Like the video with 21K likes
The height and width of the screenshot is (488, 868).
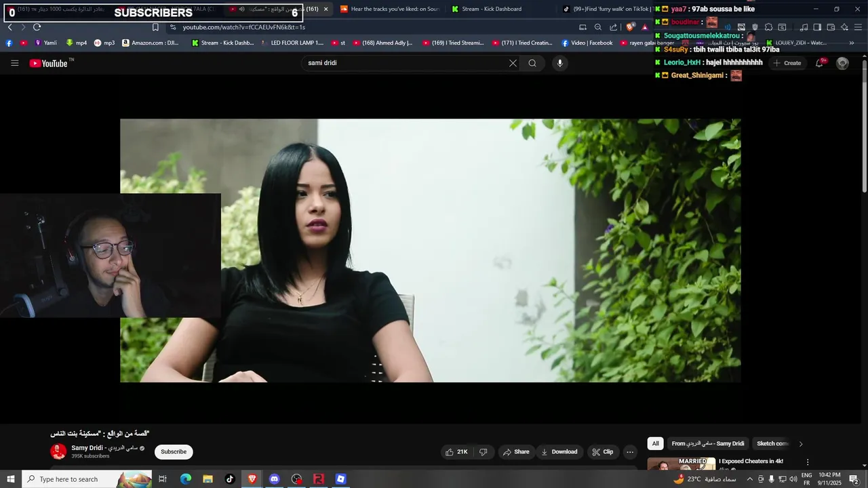coord(457,452)
